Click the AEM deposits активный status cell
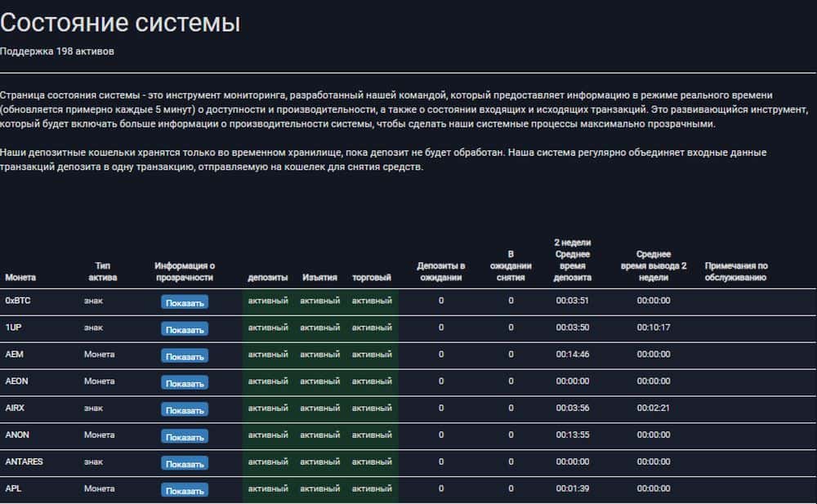 coord(268,355)
